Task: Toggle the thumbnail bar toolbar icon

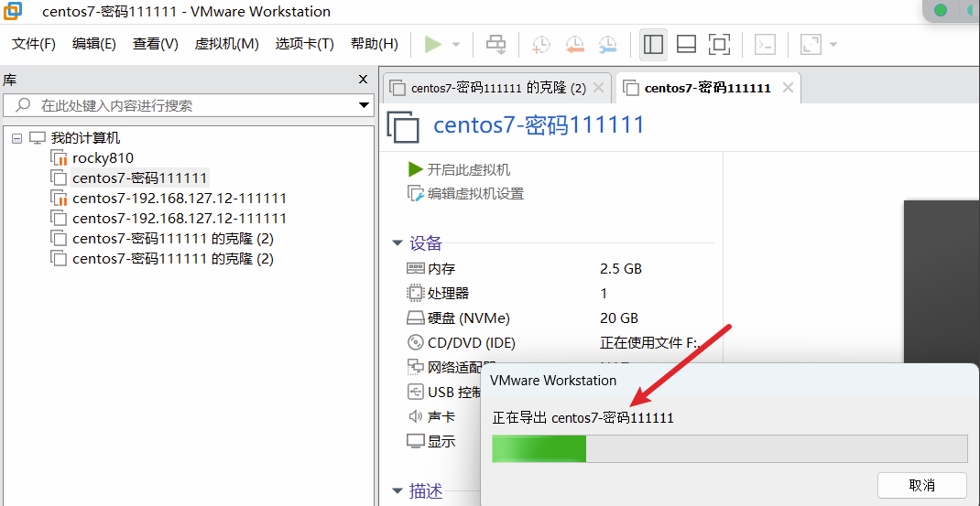Action: (686, 44)
